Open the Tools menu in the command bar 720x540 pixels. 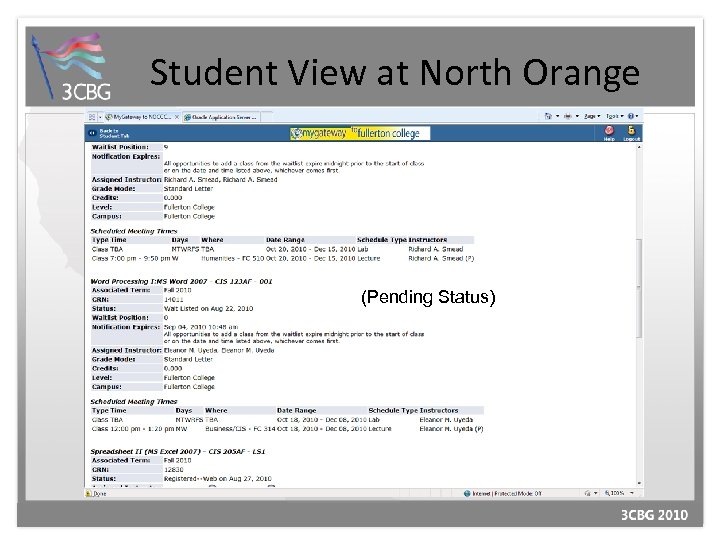(614, 116)
